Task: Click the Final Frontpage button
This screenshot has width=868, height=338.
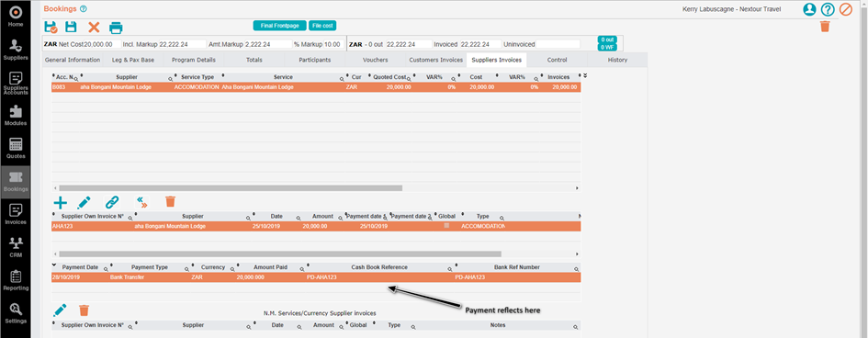Action: 279,26
